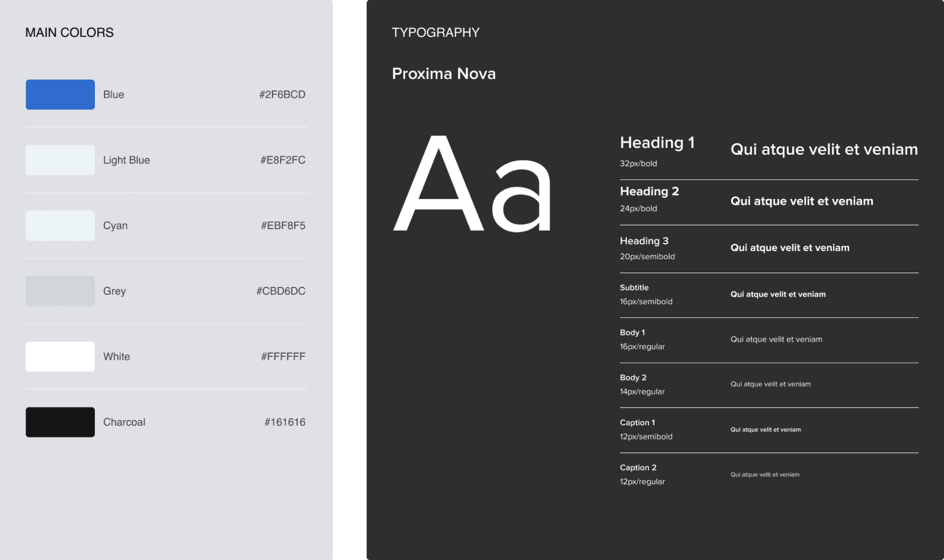Click the MAIN COLORS section title
The height and width of the screenshot is (560, 944).
point(69,32)
